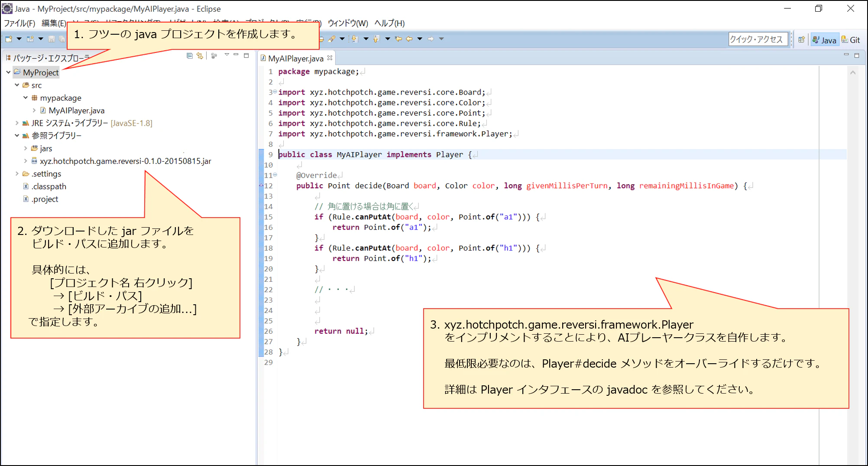Click the .settings folder icon
The image size is (868, 466).
tap(26, 173)
